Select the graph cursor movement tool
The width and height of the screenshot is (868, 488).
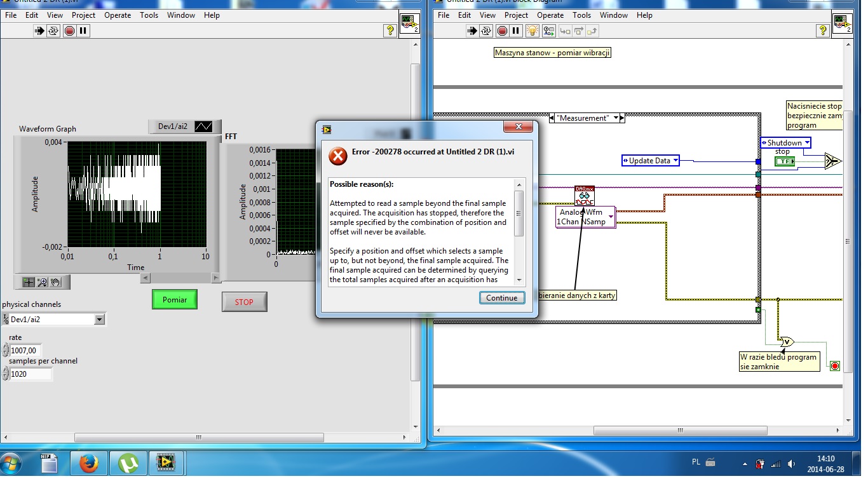29,282
